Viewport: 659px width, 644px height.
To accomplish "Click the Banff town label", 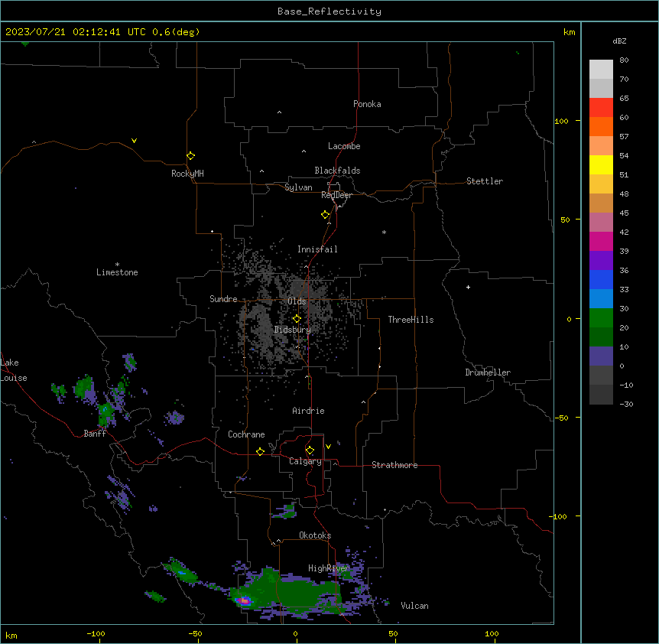I will (x=95, y=434).
